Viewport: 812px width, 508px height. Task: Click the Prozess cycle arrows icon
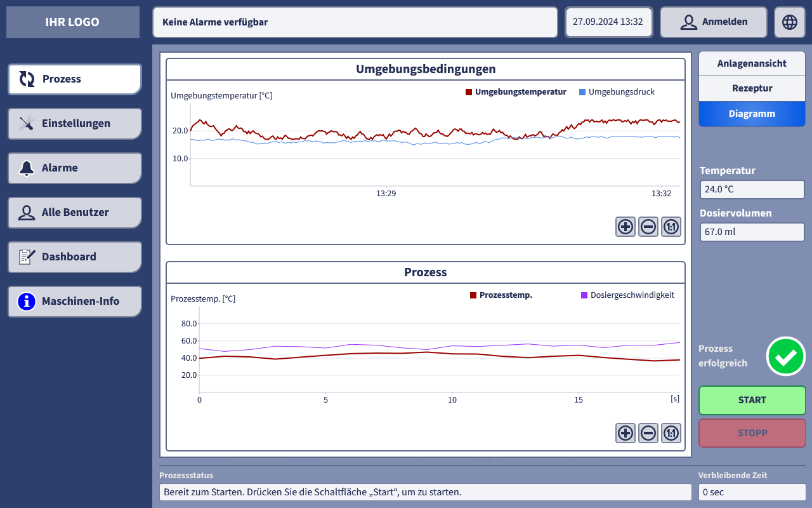pos(27,79)
